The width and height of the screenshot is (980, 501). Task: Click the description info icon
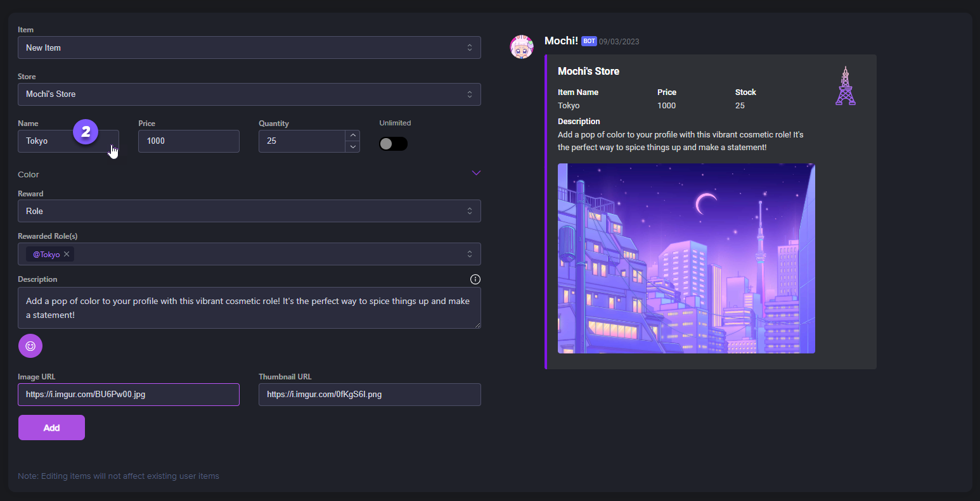pos(475,279)
